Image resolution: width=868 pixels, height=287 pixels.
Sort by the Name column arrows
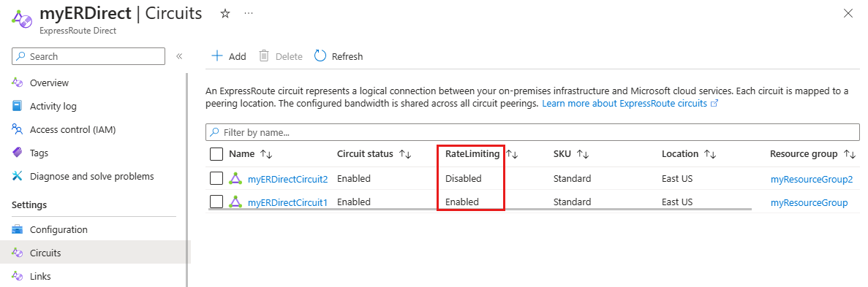click(x=266, y=154)
